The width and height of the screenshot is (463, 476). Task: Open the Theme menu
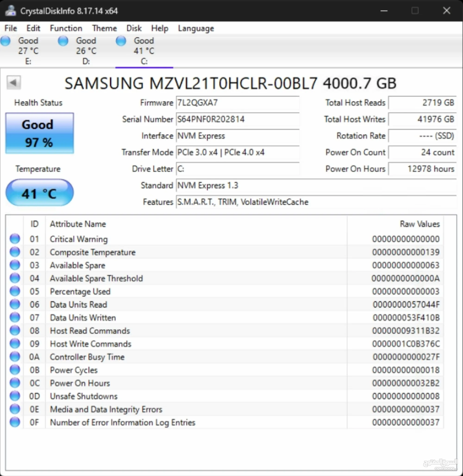104,28
